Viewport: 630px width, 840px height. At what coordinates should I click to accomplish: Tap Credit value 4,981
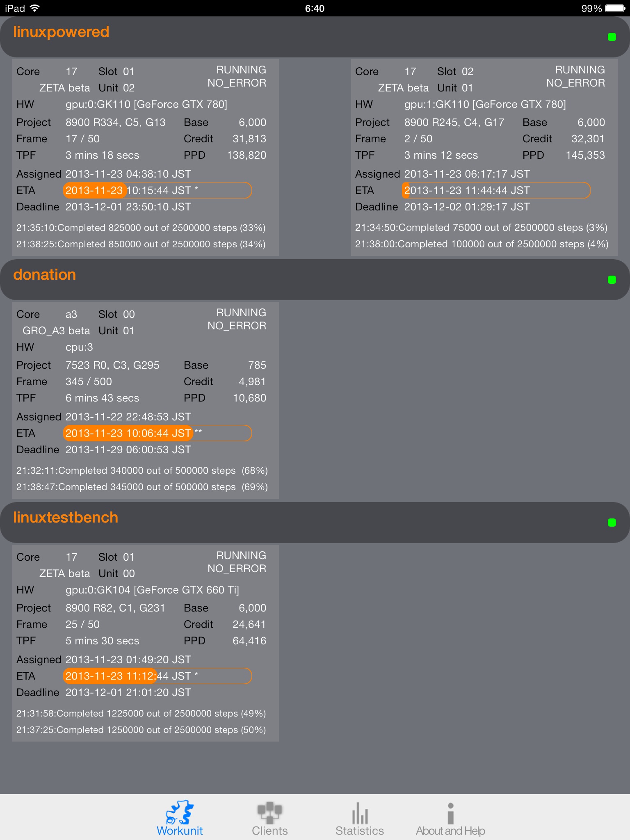[252, 381]
